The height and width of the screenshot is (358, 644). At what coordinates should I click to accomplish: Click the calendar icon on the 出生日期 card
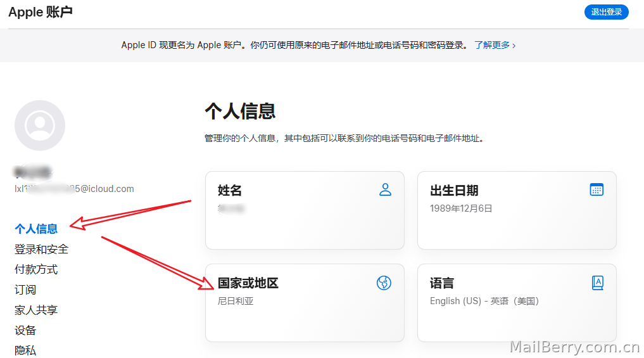click(597, 189)
